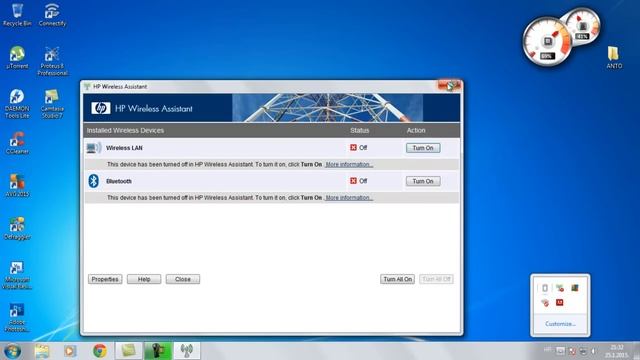Select the Camtasia Studio 7 icon

(x=52, y=104)
